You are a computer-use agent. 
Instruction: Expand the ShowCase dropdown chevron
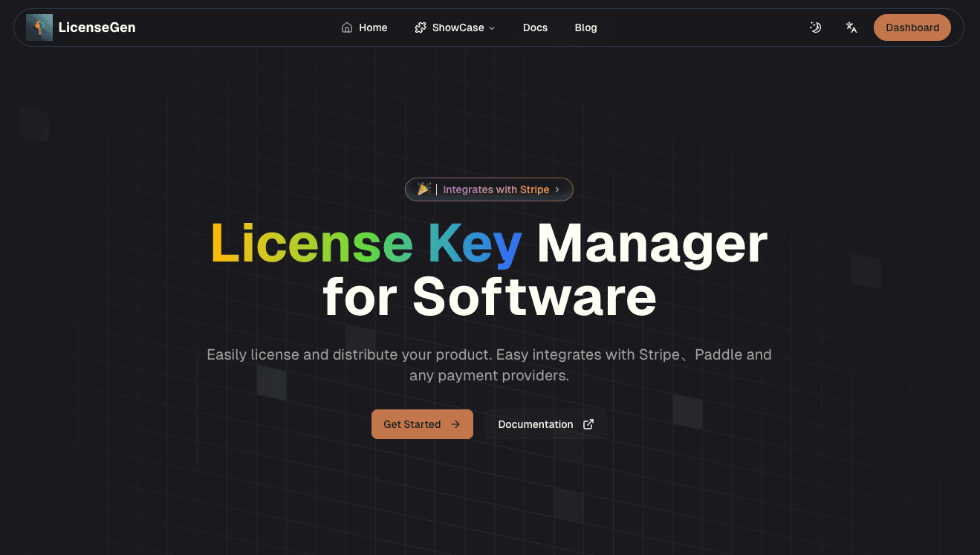coord(492,28)
